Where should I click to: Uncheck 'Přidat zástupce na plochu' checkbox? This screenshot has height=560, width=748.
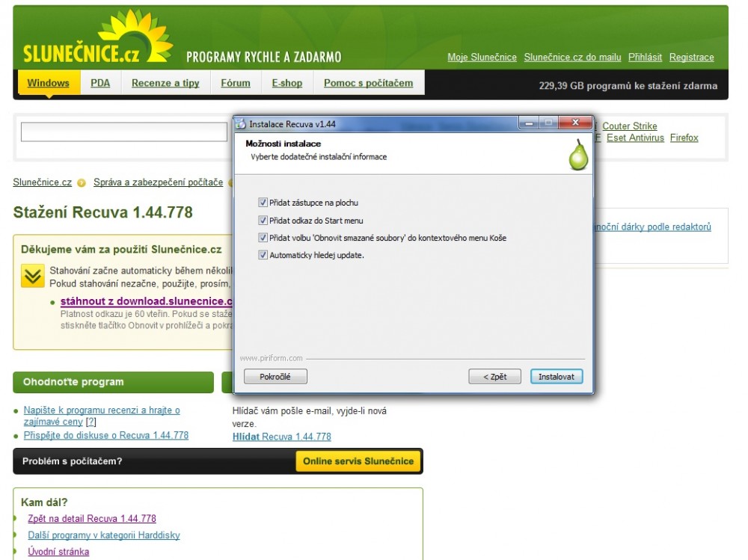click(x=263, y=203)
